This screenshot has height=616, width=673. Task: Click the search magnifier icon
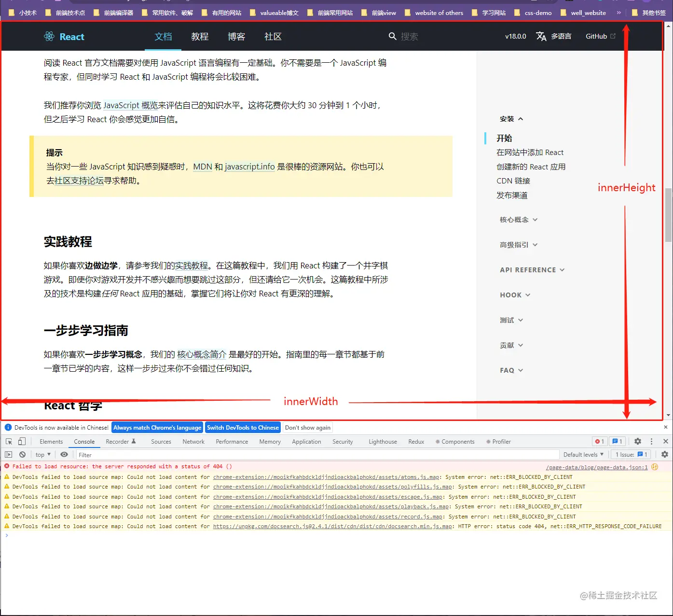click(393, 36)
